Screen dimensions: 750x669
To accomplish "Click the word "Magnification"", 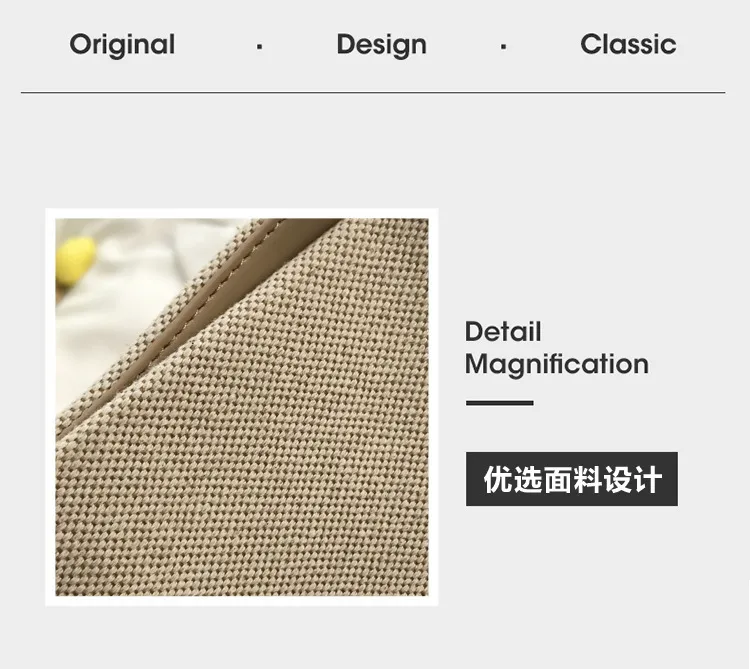I will 557,364.
